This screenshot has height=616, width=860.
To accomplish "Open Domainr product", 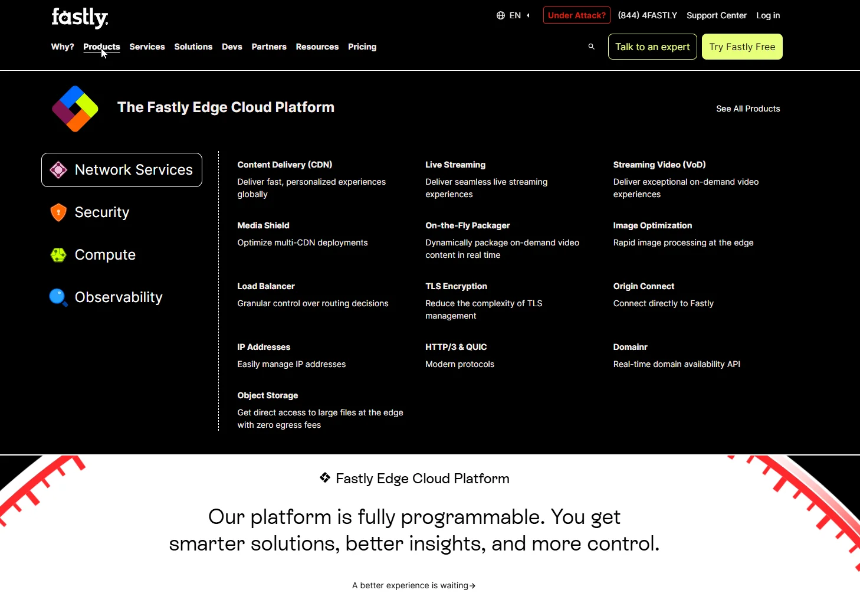I will (x=630, y=347).
